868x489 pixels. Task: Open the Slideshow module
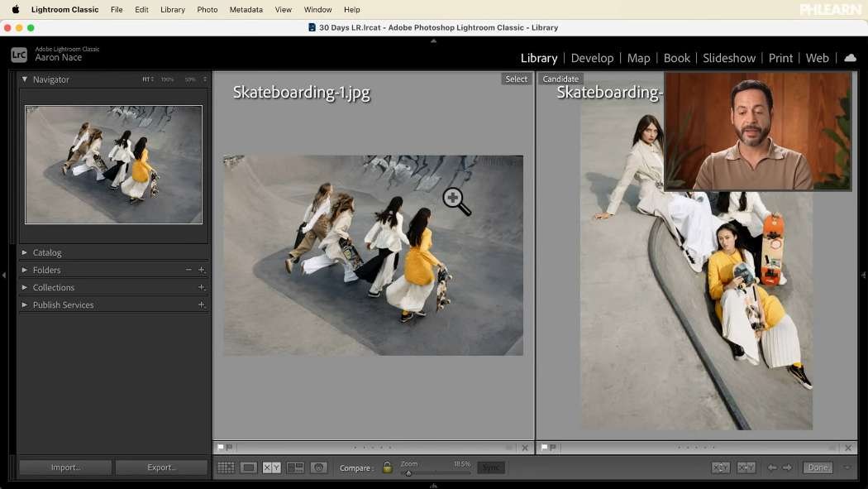(x=729, y=58)
